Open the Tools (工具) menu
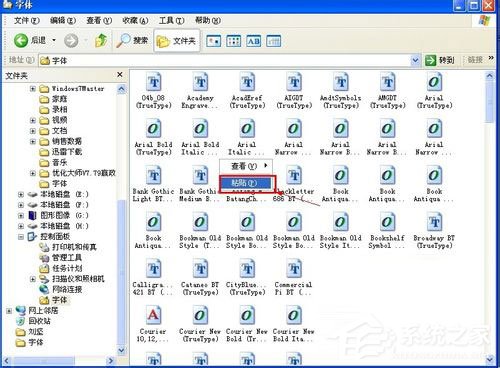The height and width of the screenshot is (368, 500). [x=171, y=21]
